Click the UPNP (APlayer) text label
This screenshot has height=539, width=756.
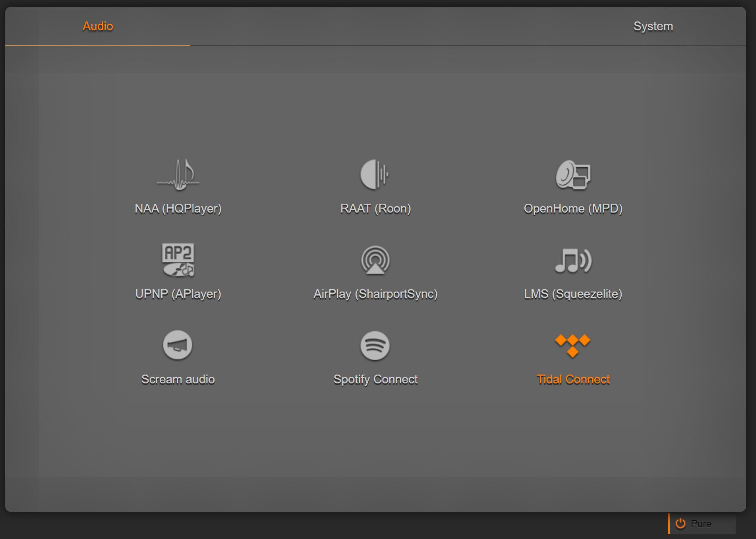tap(178, 294)
